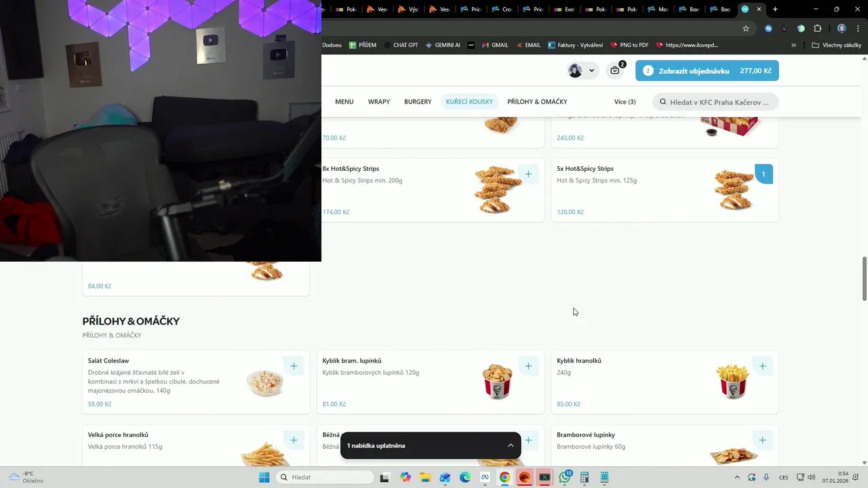Open the MENU category tab
Screen dimensions: 868x488
click(344, 102)
